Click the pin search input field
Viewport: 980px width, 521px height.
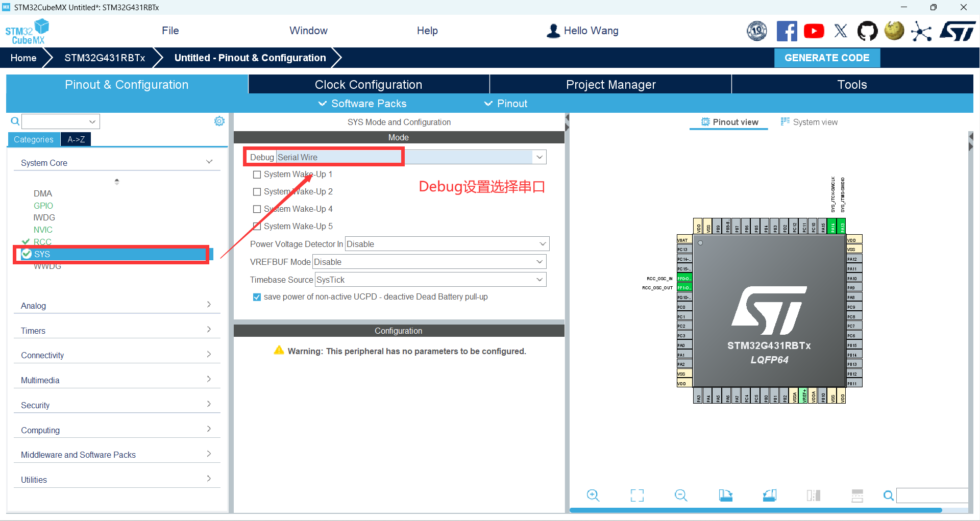pos(932,495)
